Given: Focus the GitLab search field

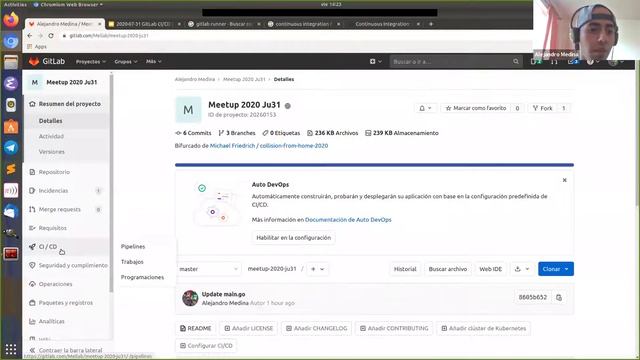Looking at the screenshot, I should coord(456,62).
